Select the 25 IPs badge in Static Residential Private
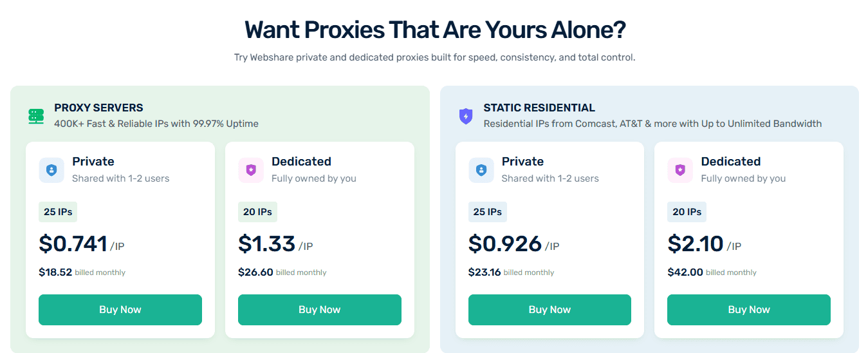868x353 pixels. [488, 212]
